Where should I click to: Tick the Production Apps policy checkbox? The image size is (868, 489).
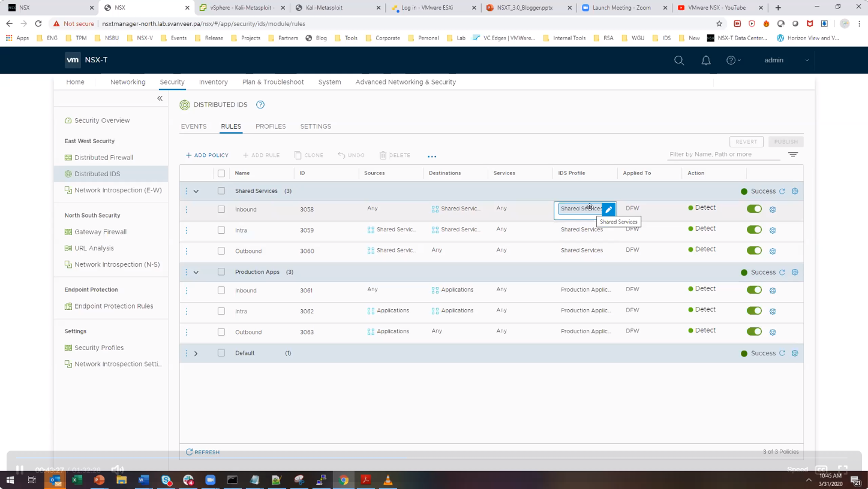pos(221,272)
